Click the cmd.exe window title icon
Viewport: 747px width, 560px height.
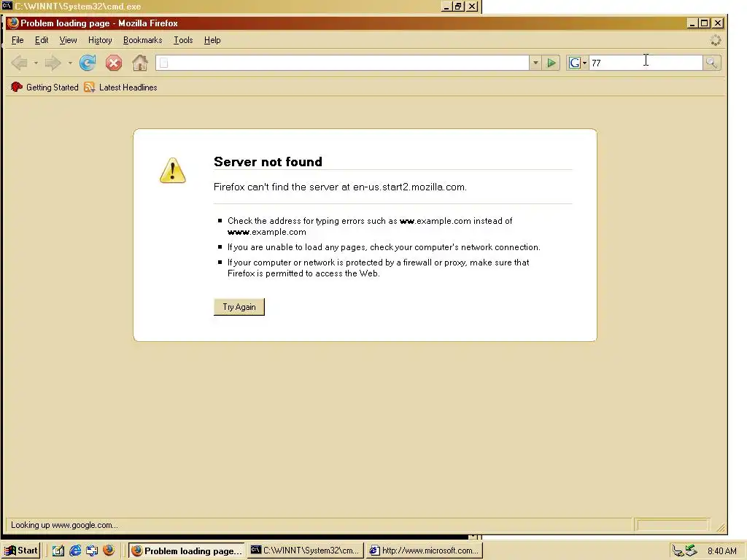coord(7,6)
